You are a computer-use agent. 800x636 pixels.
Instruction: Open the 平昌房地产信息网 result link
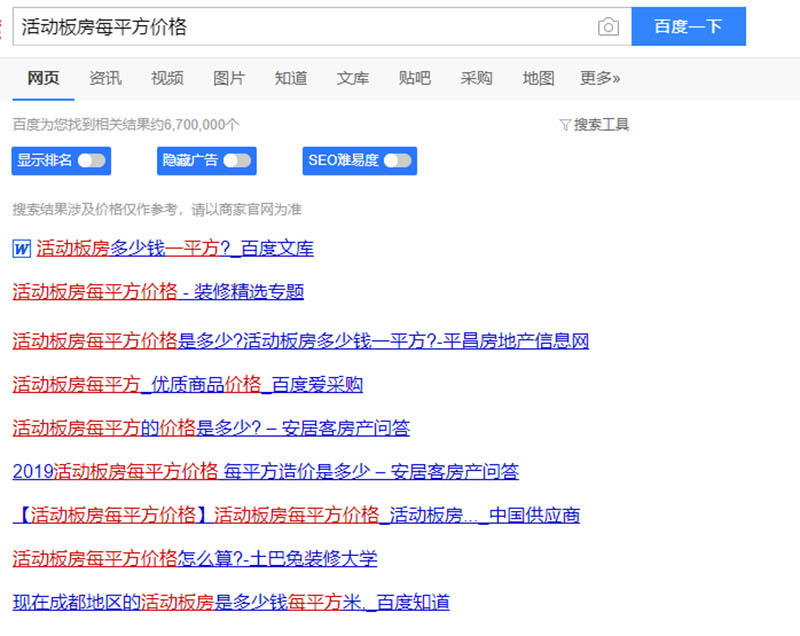pos(301,341)
